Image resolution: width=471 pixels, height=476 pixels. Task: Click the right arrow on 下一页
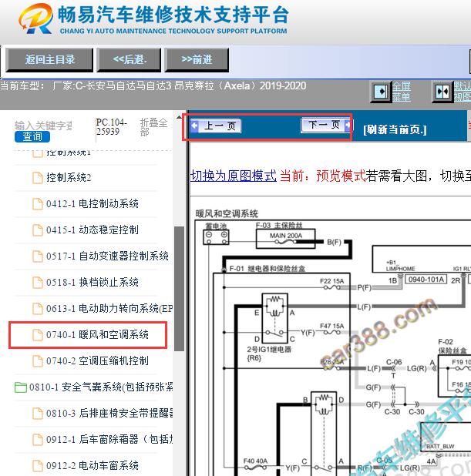pos(348,125)
